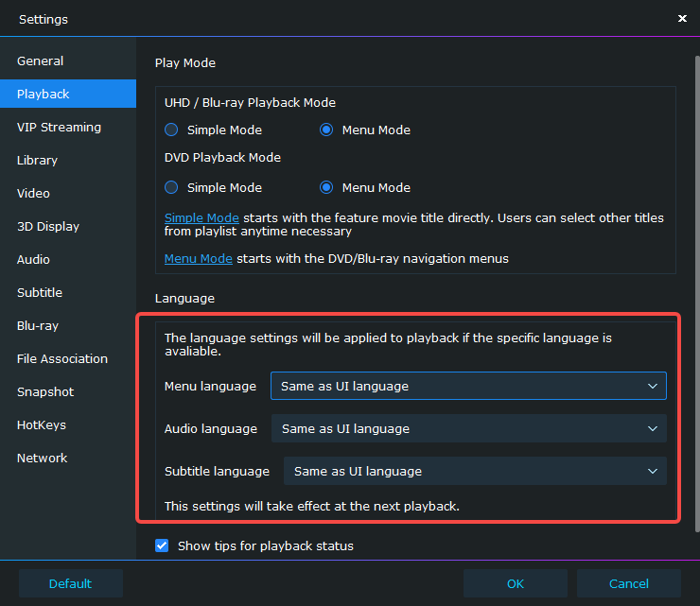The width and height of the screenshot is (700, 606).
Task: Switch to the HotKeys section
Action: 42,425
